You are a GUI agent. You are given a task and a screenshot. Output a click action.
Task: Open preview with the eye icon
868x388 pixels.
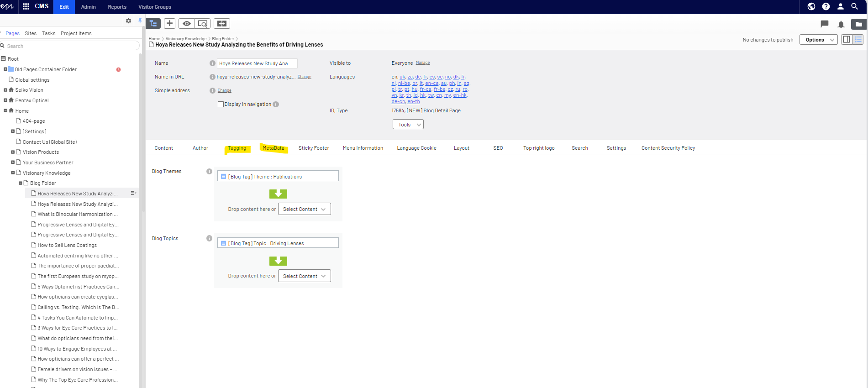(x=186, y=24)
